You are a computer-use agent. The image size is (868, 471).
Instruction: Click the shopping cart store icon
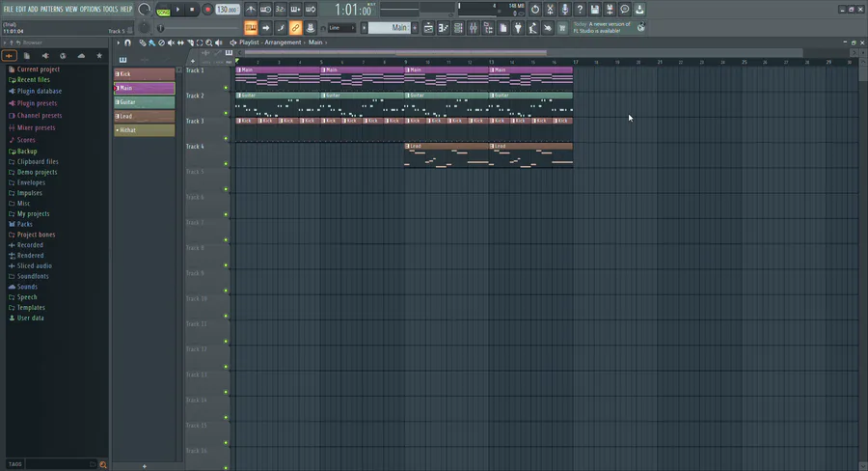(562, 28)
